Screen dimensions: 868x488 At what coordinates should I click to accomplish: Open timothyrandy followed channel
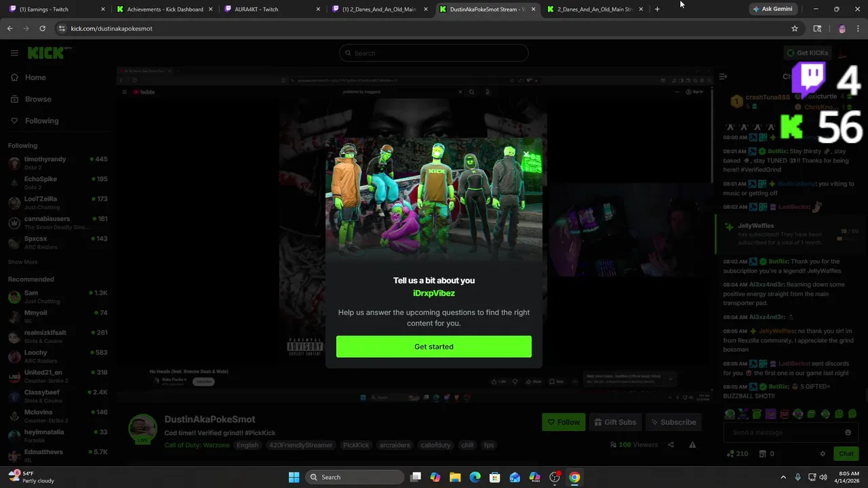[58, 163]
